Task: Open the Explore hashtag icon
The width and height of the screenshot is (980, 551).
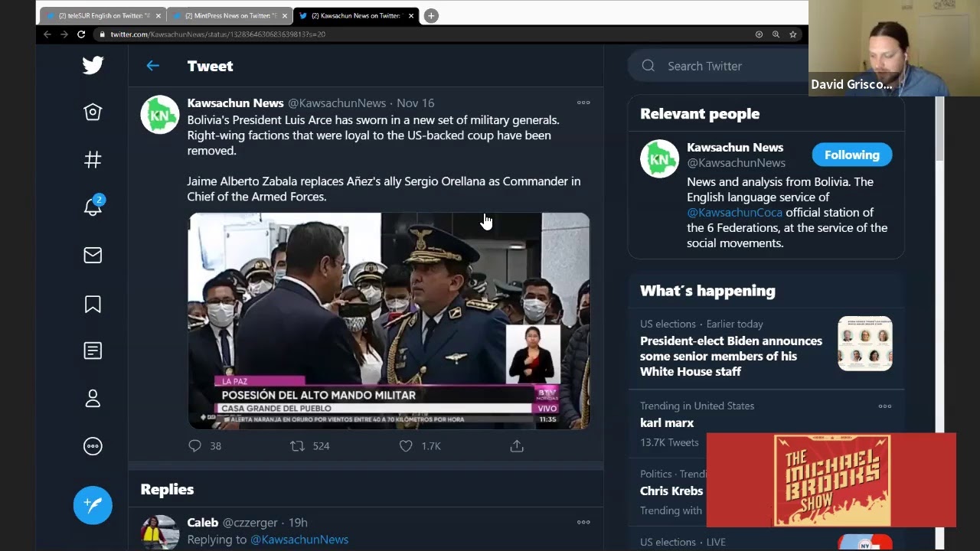Action: pyautogui.click(x=93, y=160)
